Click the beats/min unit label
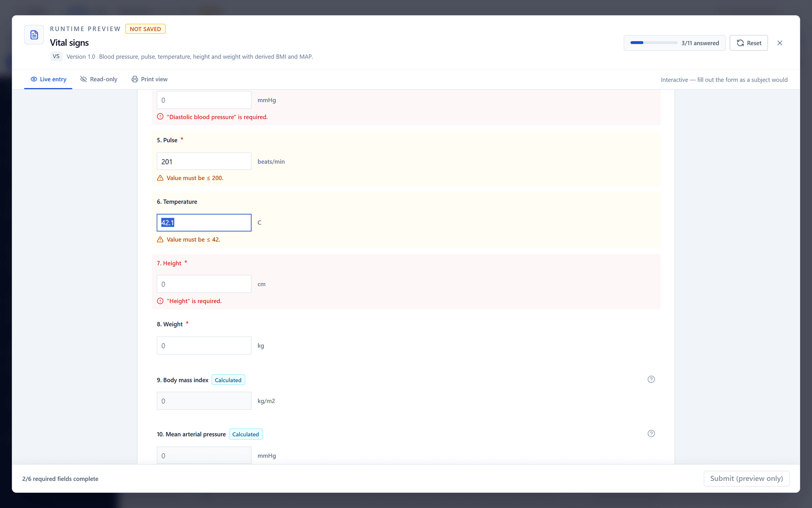Image resolution: width=812 pixels, height=508 pixels. click(x=271, y=162)
